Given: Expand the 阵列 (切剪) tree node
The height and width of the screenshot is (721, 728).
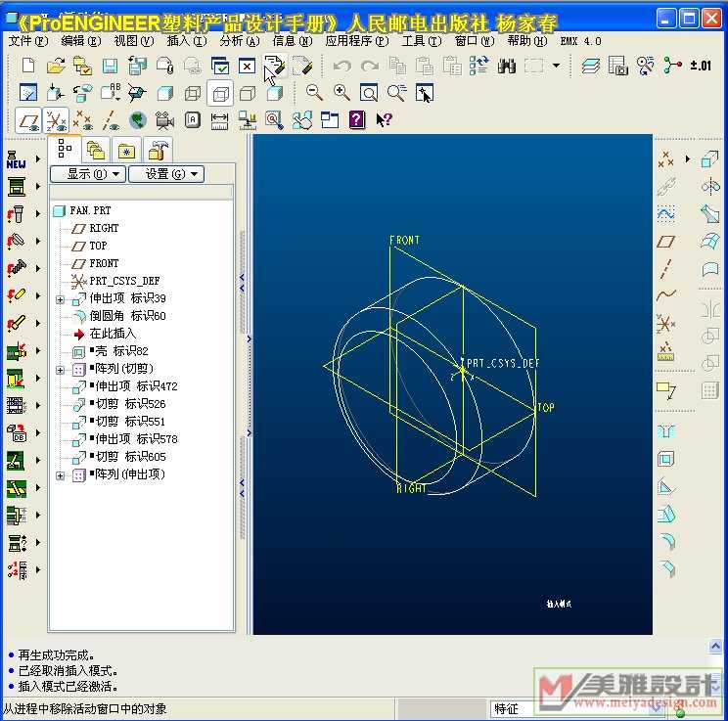Looking at the screenshot, I should point(60,370).
